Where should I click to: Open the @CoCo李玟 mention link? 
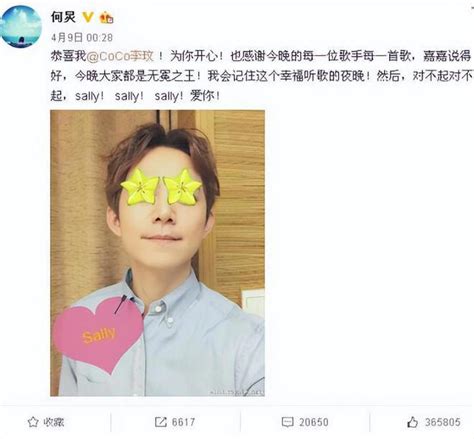120,56
